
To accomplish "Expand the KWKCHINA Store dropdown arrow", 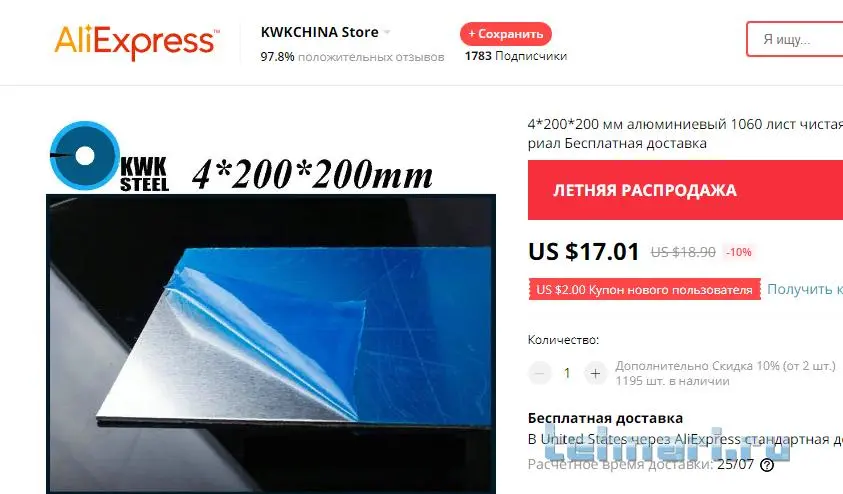I will (x=387, y=32).
